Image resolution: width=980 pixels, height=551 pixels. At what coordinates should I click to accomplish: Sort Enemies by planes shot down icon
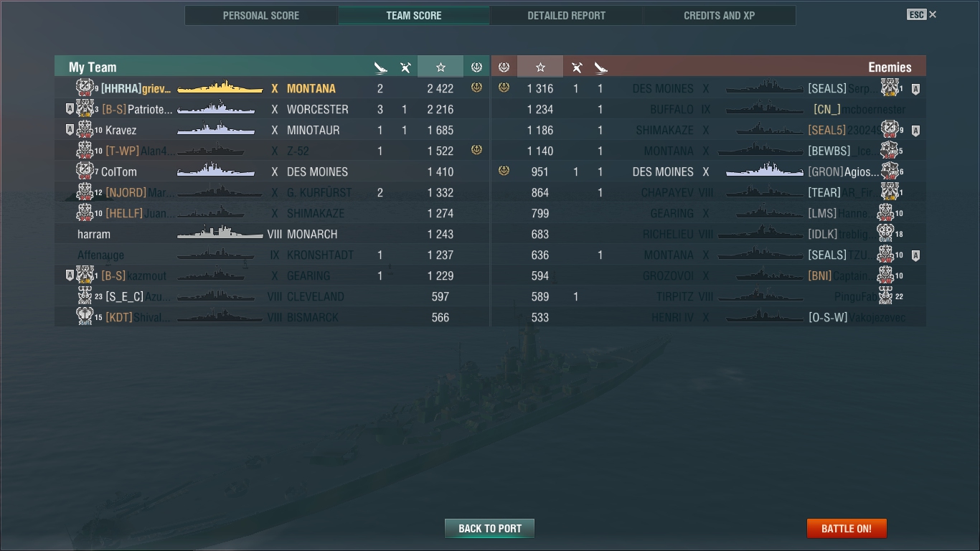577,67
